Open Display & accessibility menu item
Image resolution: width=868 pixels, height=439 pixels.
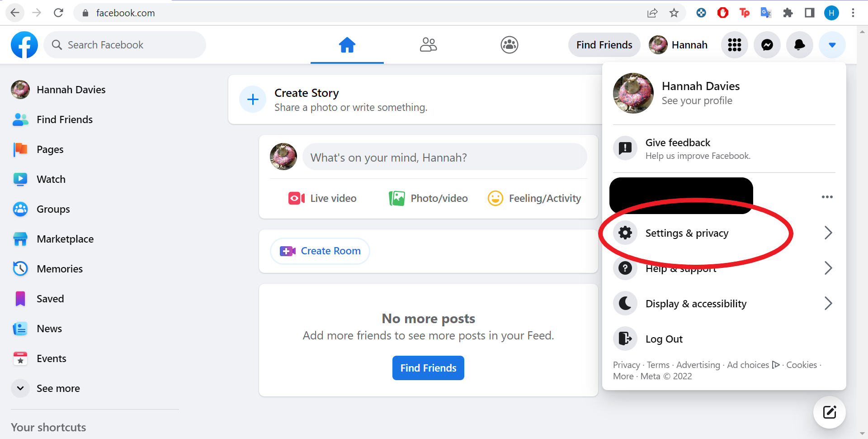pyautogui.click(x=724, y=303)
